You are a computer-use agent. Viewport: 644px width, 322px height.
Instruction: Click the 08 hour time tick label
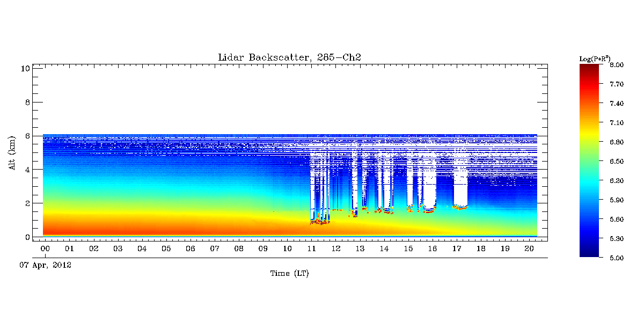[x=239, y=249]
